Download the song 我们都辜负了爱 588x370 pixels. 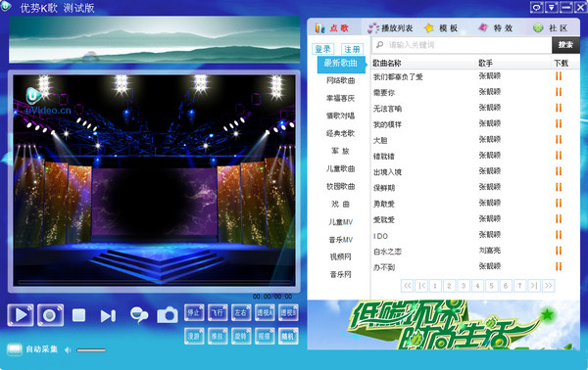click(559, 76)
